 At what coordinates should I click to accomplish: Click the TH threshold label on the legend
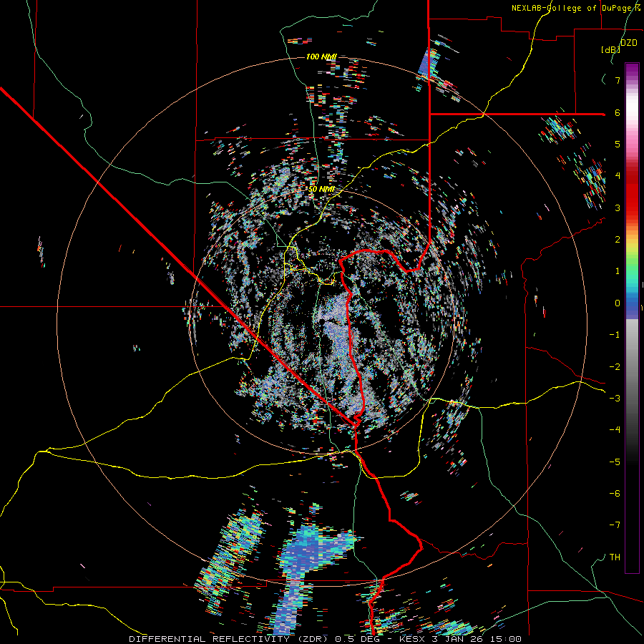(x=615, y=557)
